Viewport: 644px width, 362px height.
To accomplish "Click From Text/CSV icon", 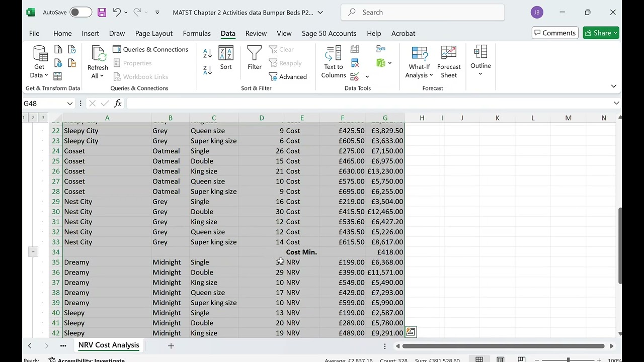I will point(58,49).
